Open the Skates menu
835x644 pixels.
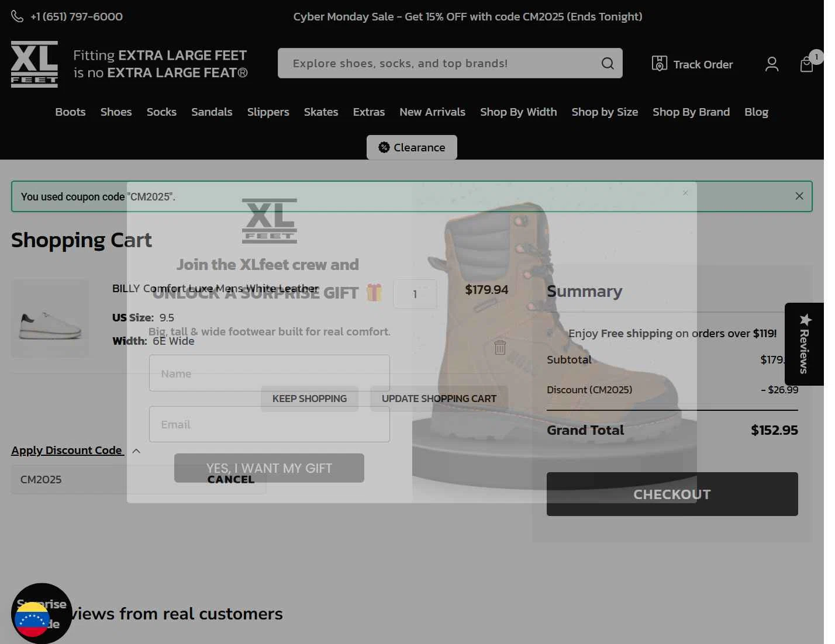[321, 112]
